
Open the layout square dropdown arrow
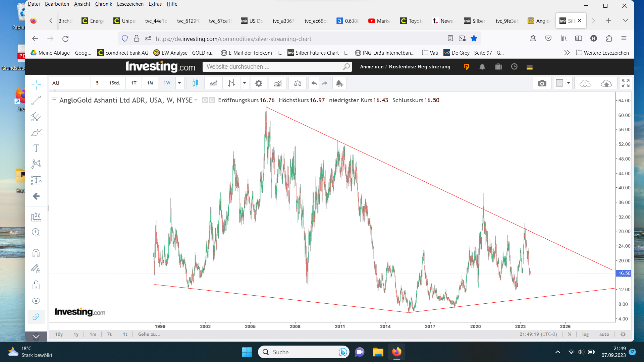[x=569, y=83]
